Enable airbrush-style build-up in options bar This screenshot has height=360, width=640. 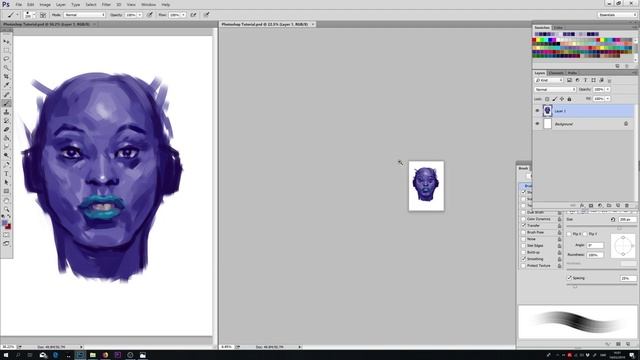point(193,15)
